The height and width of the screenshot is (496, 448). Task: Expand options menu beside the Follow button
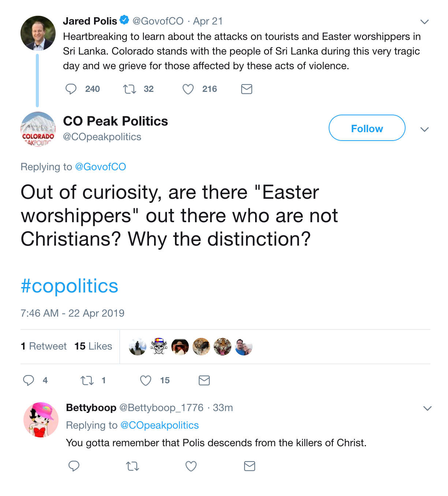click(425, 129)
